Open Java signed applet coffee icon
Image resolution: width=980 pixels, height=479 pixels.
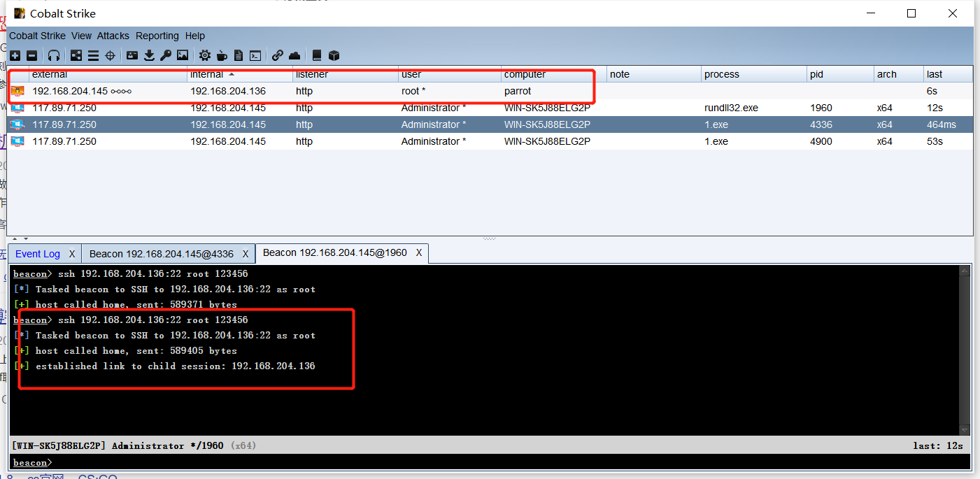222,55
